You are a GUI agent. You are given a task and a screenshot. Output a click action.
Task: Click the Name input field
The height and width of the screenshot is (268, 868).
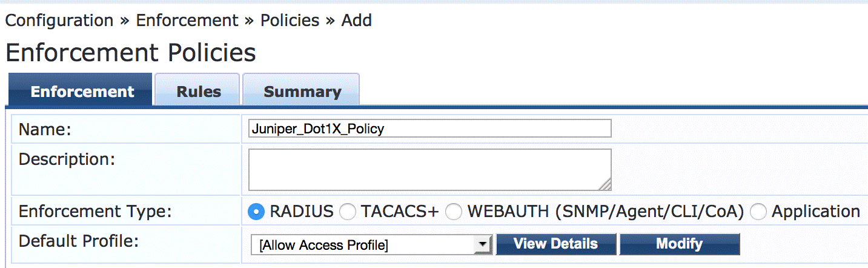(x=429, y=129)
